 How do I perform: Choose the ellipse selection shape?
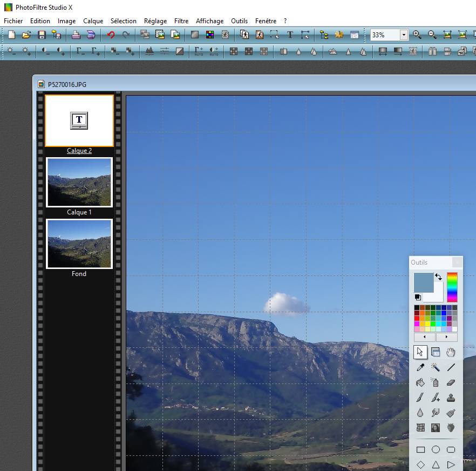[x=436, y=449]
